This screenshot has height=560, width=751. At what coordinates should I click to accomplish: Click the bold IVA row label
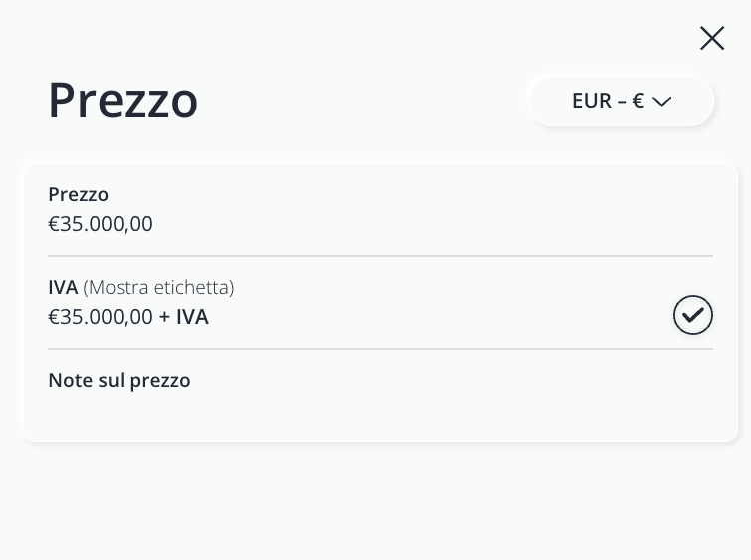coord(63,287)
